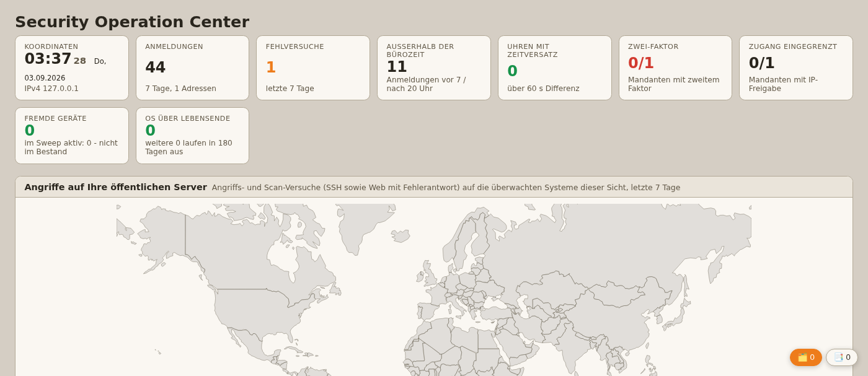
Task: Click the white bookmark-tabs pill
Action: [x=842, y=357]
